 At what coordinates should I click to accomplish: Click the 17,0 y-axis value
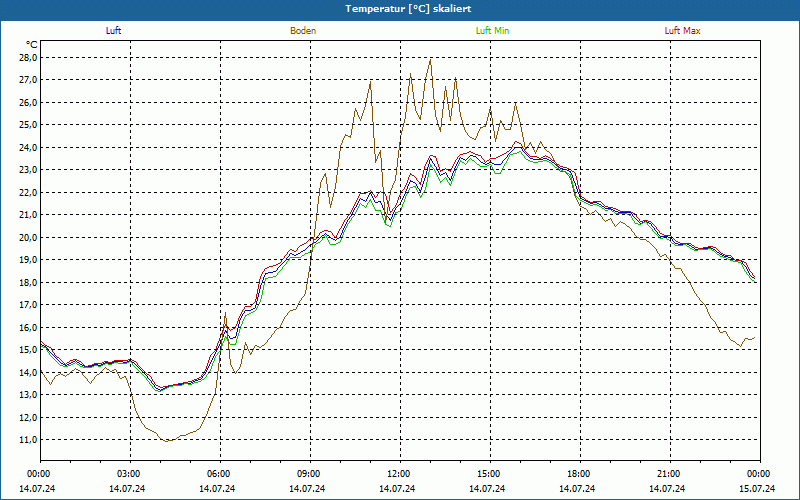[29, 305]
